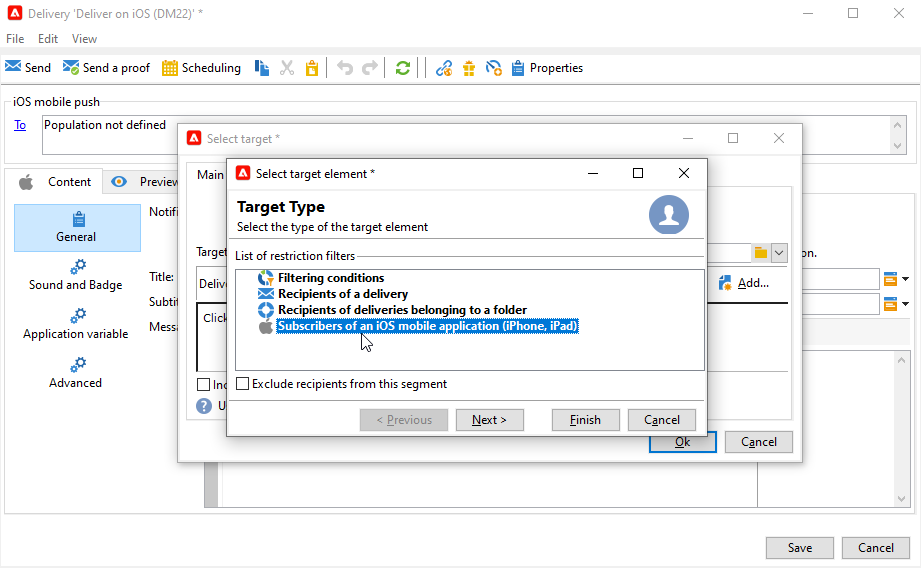
Task: Switch to the Content tab
Action: [x=55, y=182]
